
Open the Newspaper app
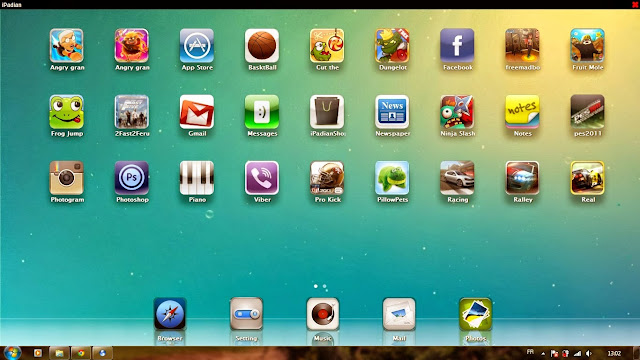coord(392,112)
